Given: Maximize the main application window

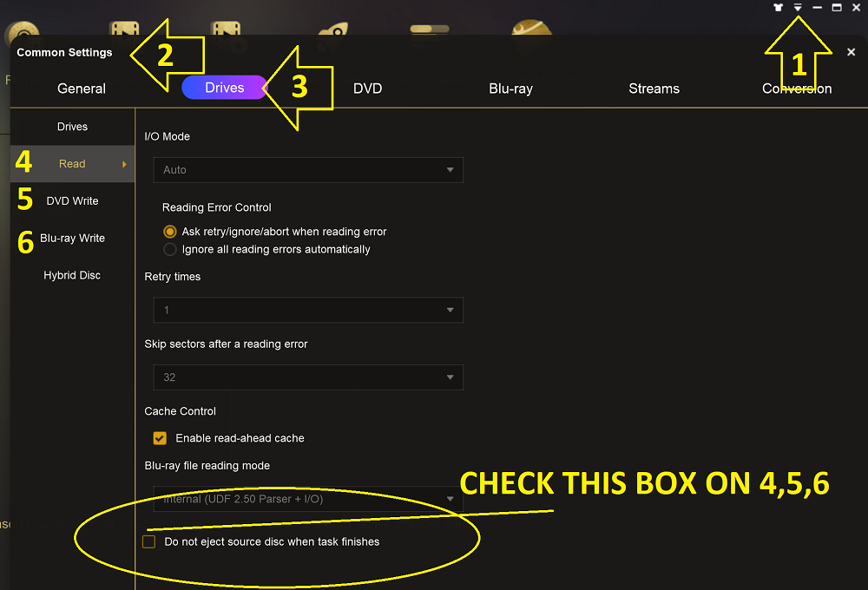Looking at the screenshot, I should pyautogui.click(x=837, y=8).
